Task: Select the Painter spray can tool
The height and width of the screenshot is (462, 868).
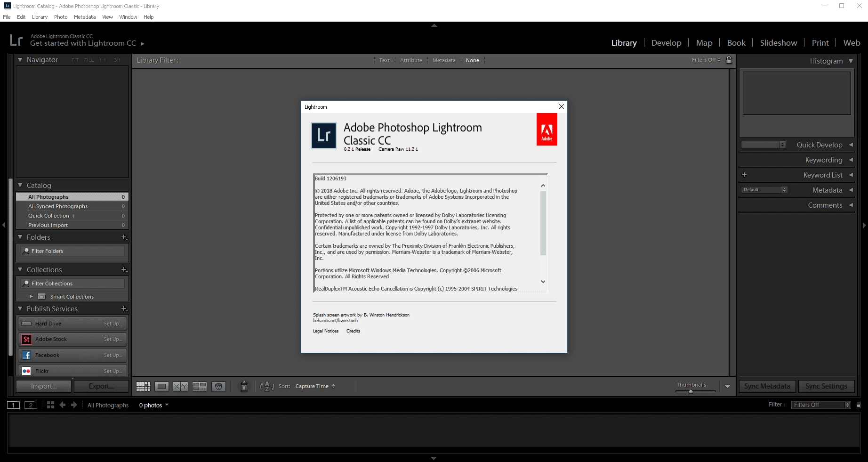Action: coord(244,386)
